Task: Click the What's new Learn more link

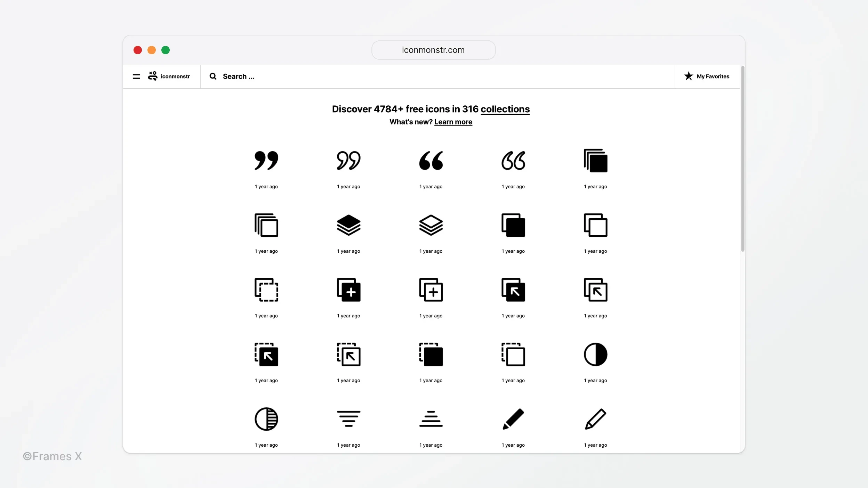Action: coord(453,122)
